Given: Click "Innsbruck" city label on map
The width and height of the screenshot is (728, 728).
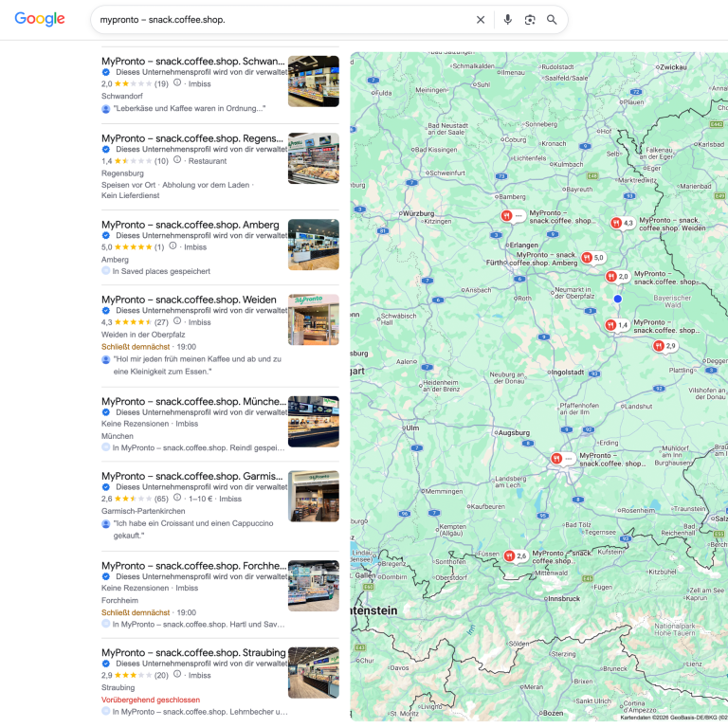Looking at the screenshot, I should click(x=564, y=599).
